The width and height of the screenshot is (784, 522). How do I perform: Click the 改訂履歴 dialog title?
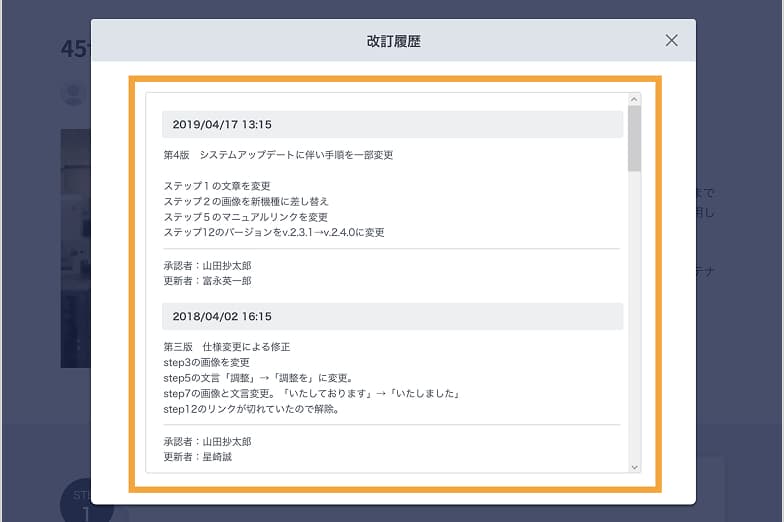[394, 41]
